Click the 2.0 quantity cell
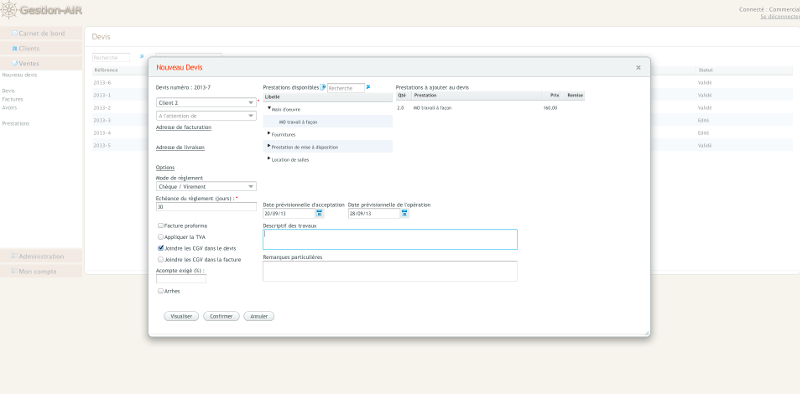This screenshot has height=394, width=800. click(x=401, y=108)
